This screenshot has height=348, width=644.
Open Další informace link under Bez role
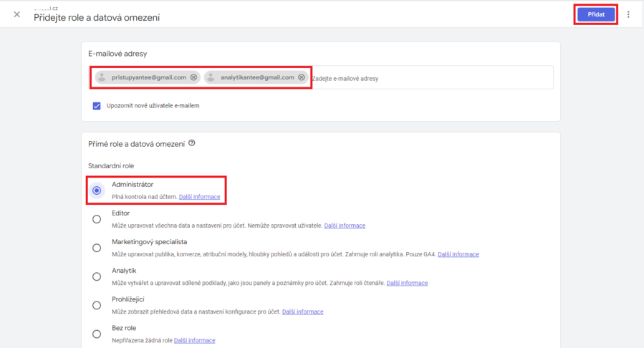(x=194, y=340)
